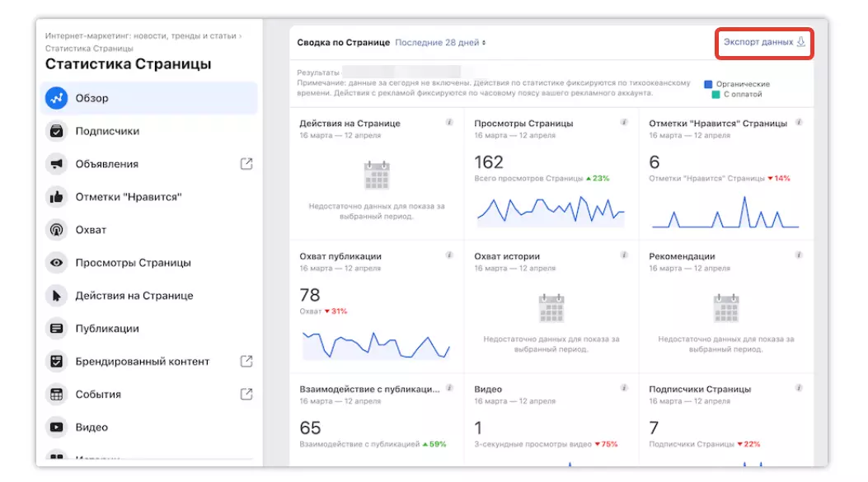Click the Обзор chart icon
Image resolution: width=868 pixels, height=482 pixels.
click(56, 98)
